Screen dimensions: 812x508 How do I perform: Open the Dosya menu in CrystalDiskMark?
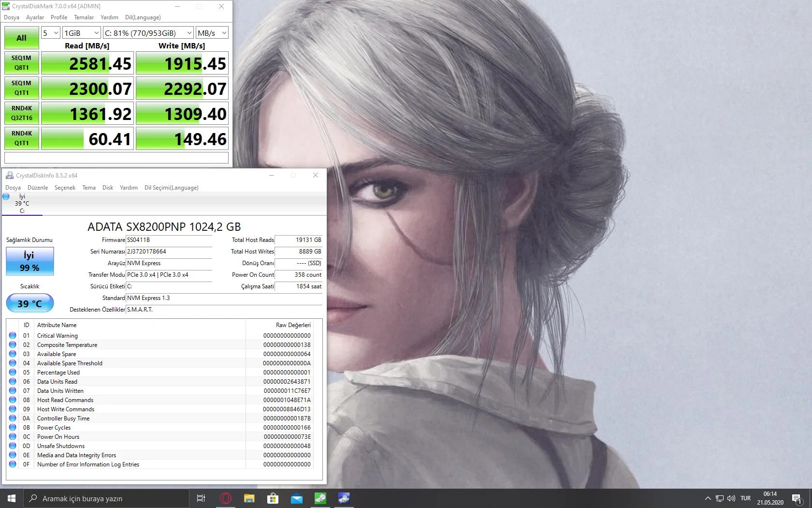point(11,17)
